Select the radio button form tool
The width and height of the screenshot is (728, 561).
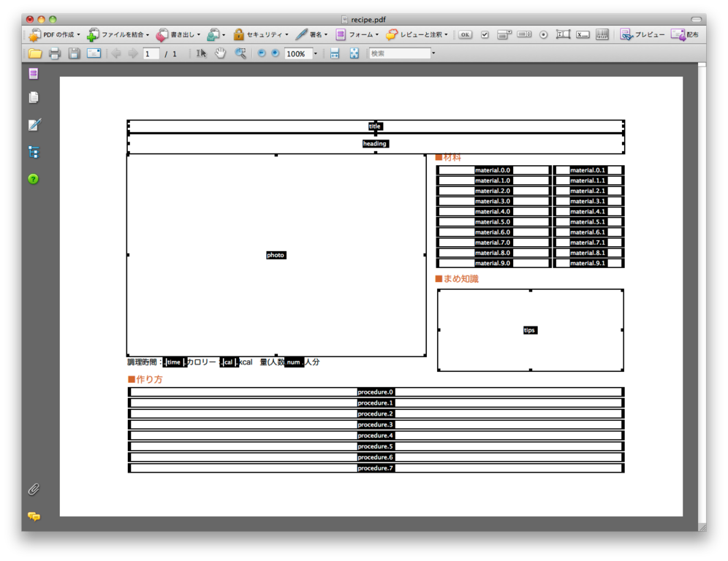click(x=543, y=34)
